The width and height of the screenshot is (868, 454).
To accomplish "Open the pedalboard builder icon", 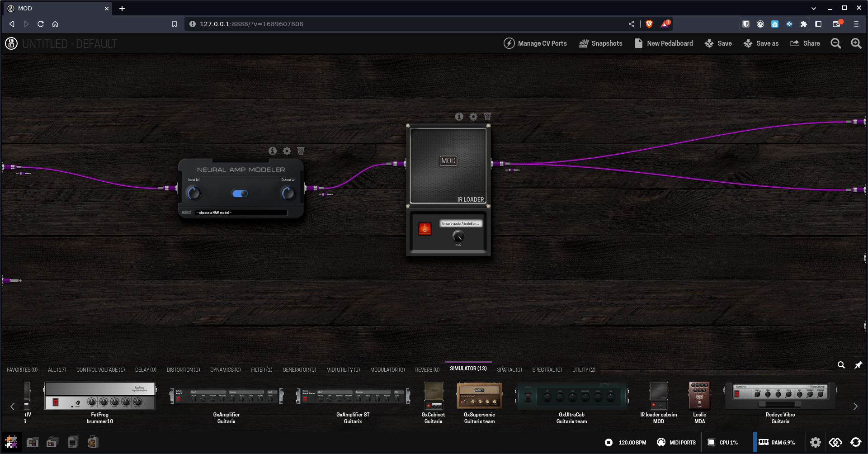I will pyautogui.click(x=11, y=442).
